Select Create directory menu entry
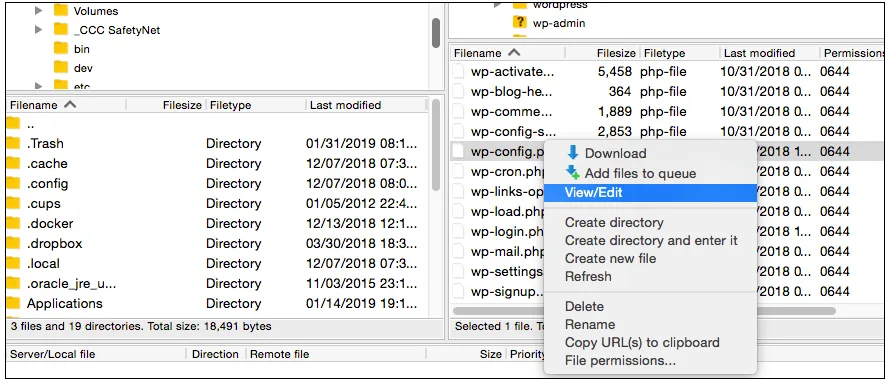This screenshot has width=890, height=381. pos(614,223)
